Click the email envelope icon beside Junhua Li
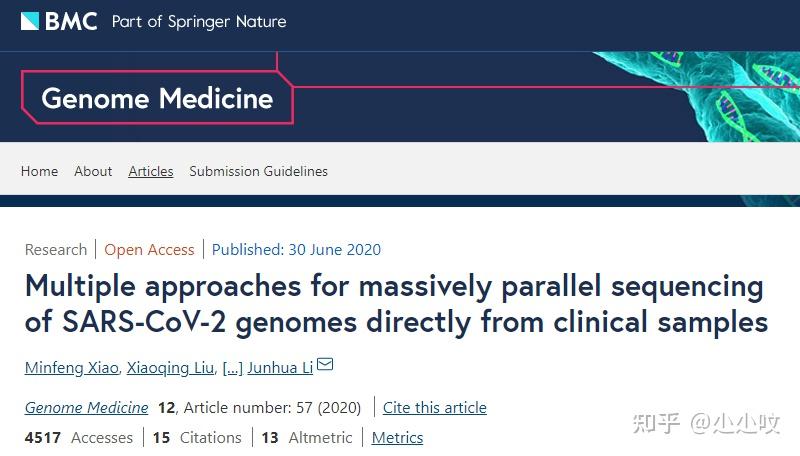The width and height of the screenshot is (800, 456). coord(325,366)
